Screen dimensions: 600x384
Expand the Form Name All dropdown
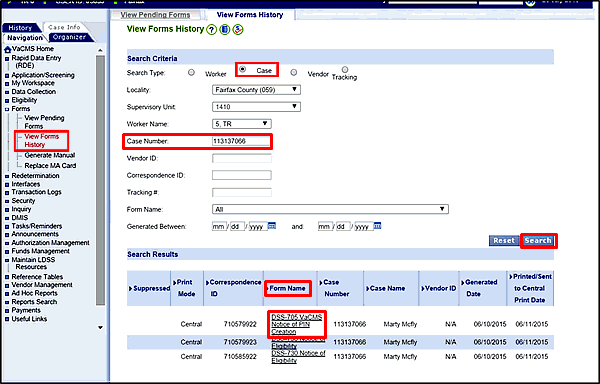click(x=330, y=209)
